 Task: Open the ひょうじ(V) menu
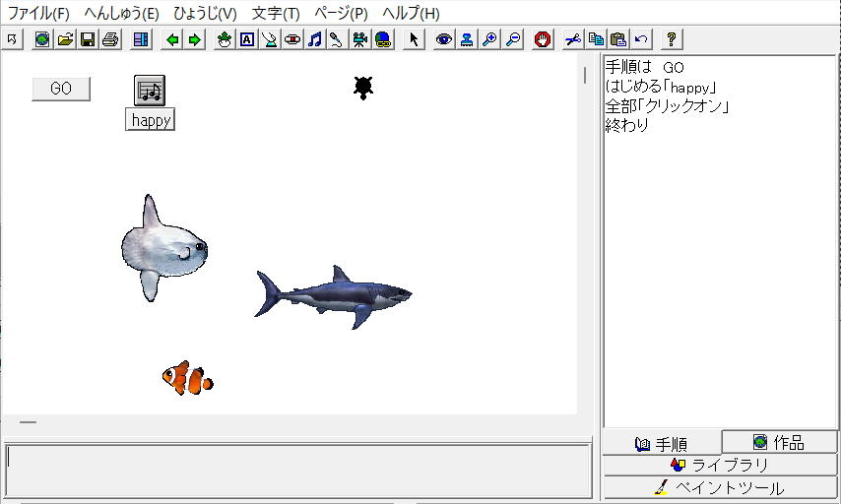click(205, 13)
